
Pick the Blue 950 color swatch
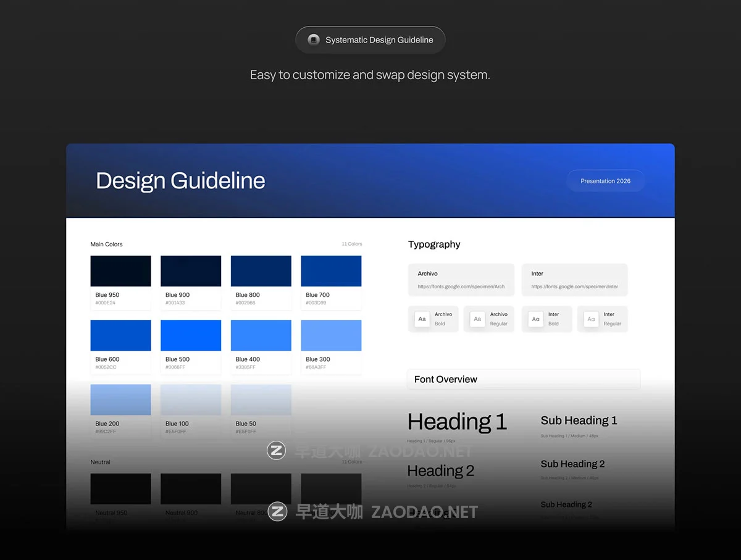(120, 272)
